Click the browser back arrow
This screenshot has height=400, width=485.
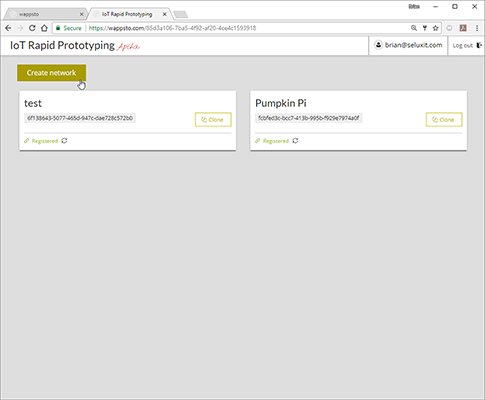tap(8, 28)
